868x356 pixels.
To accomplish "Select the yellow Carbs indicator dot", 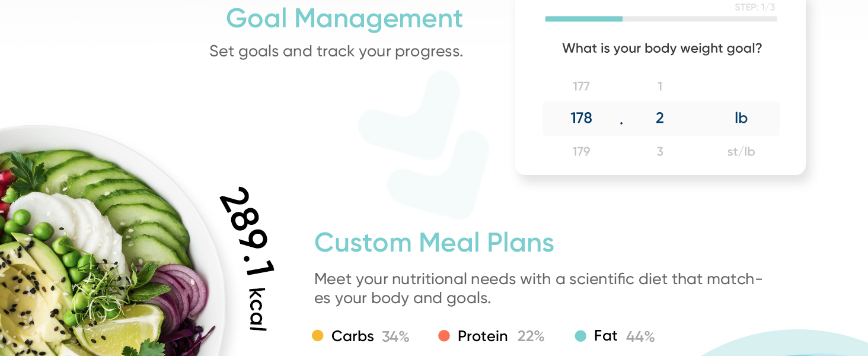I will pos(319,336).
